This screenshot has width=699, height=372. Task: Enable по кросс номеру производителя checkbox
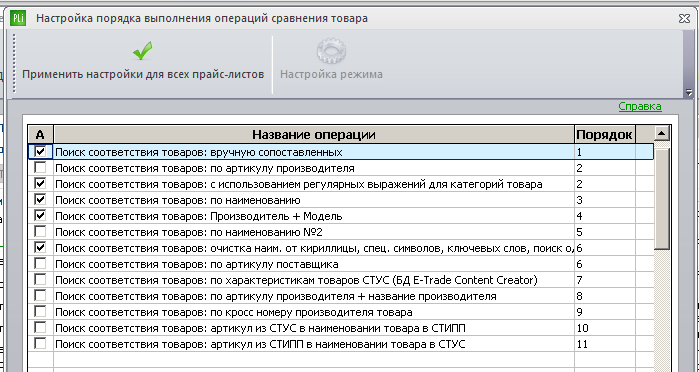(x=40, y=312)
